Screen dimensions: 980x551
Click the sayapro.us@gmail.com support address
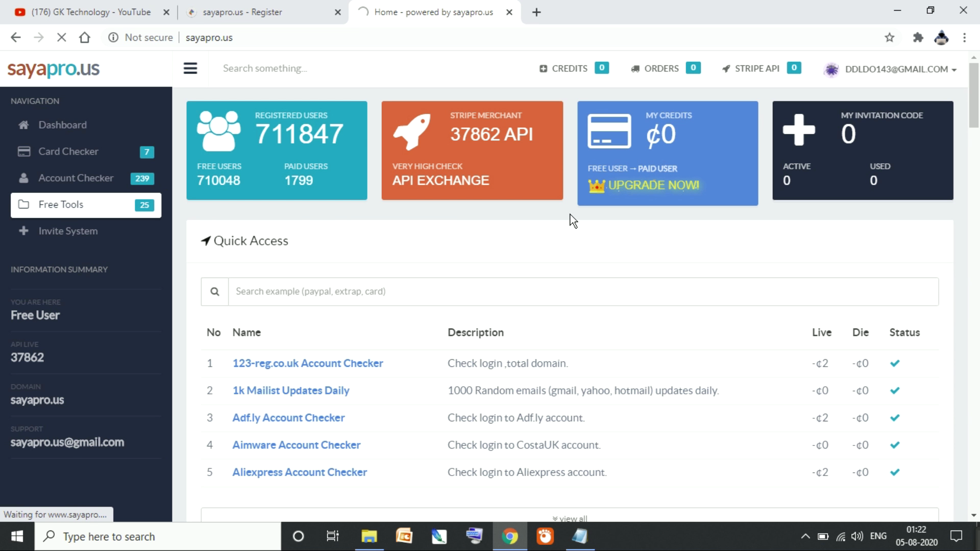click(67, 442)
